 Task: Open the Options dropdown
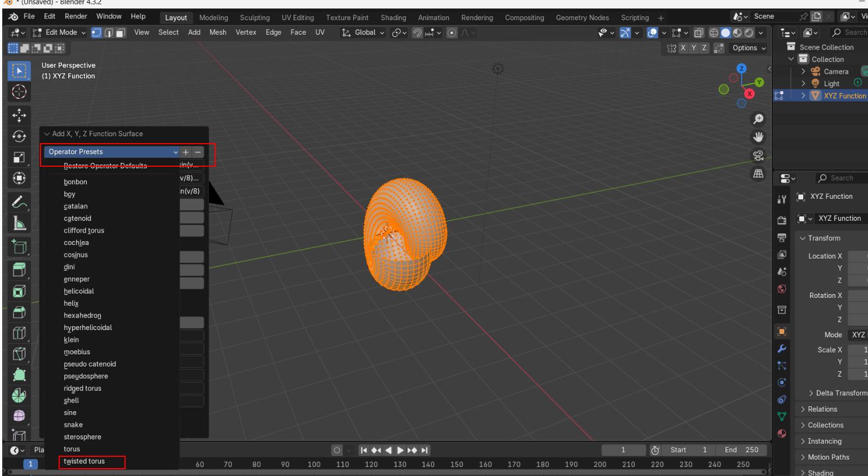pos(749,48)
